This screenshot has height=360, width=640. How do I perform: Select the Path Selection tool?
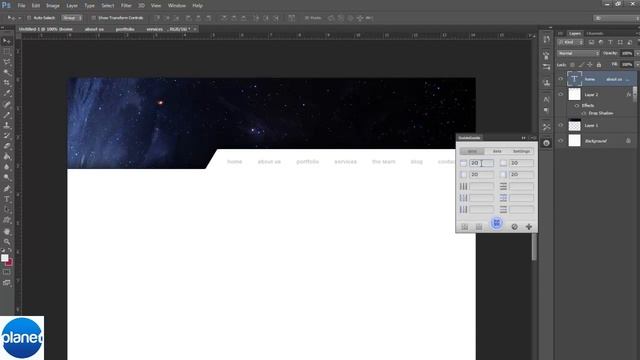point(7,210)
